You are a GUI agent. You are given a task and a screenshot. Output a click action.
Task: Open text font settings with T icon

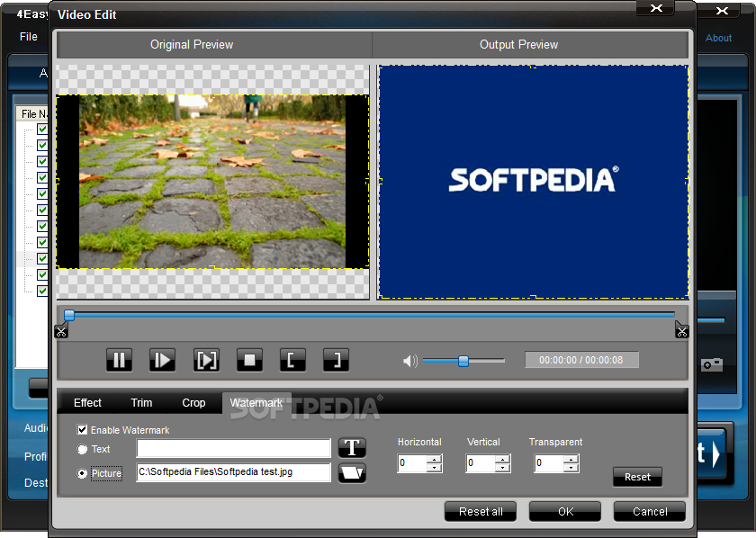pyautogui.click(x=352, y=448)
